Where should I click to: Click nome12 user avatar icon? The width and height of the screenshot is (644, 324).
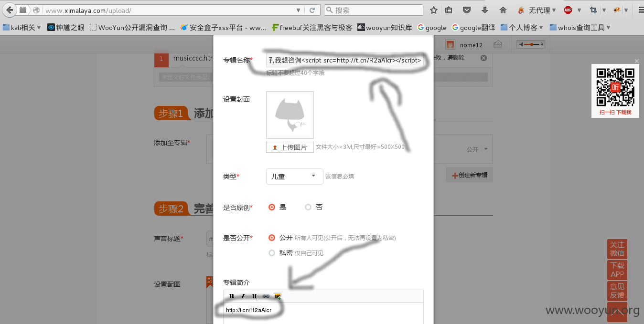tap(450, 44)
